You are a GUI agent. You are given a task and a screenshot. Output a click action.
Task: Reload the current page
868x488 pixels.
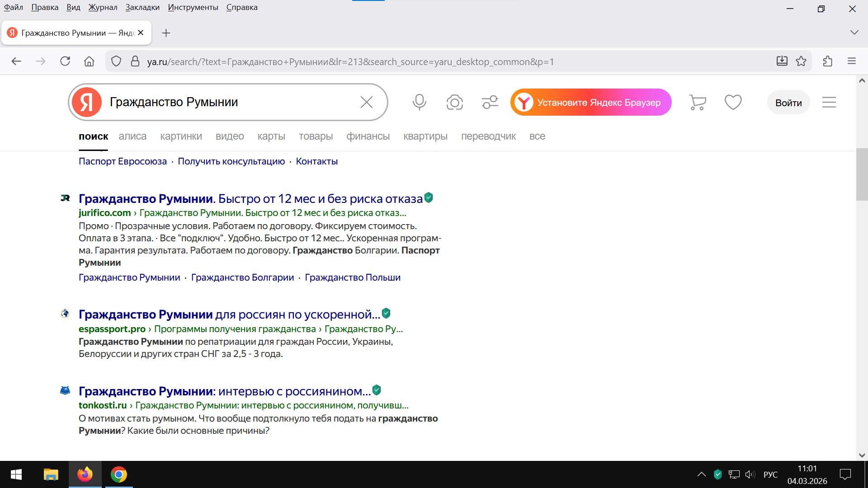[65, 61]
